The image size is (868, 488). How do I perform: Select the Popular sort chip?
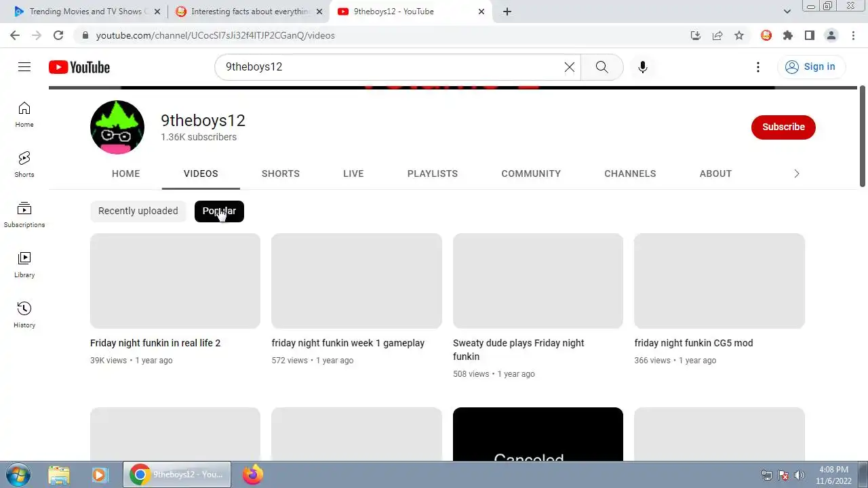click(x=219, y=211)
